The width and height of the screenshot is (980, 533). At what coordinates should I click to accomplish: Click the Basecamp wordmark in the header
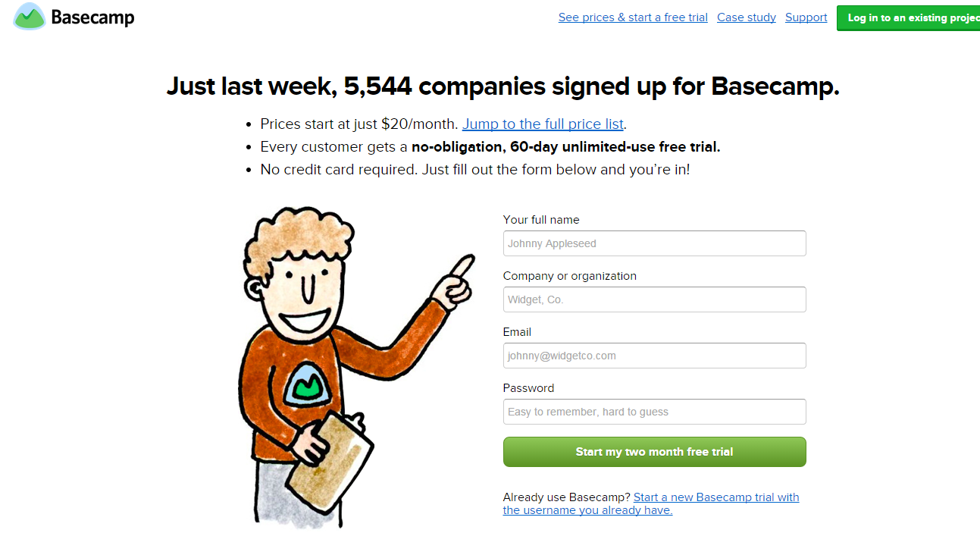[x=92, y=17]
